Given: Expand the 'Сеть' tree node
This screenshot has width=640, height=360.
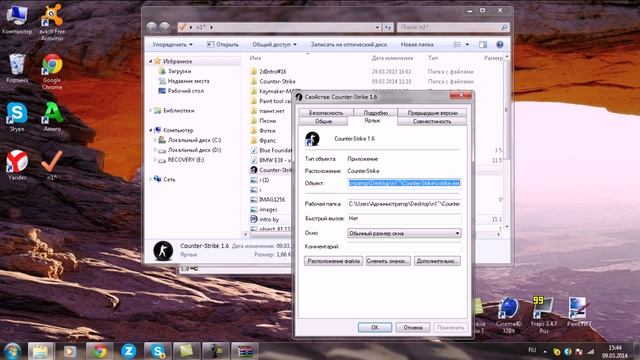Looking at the screenshot, I should pos(151,179).
